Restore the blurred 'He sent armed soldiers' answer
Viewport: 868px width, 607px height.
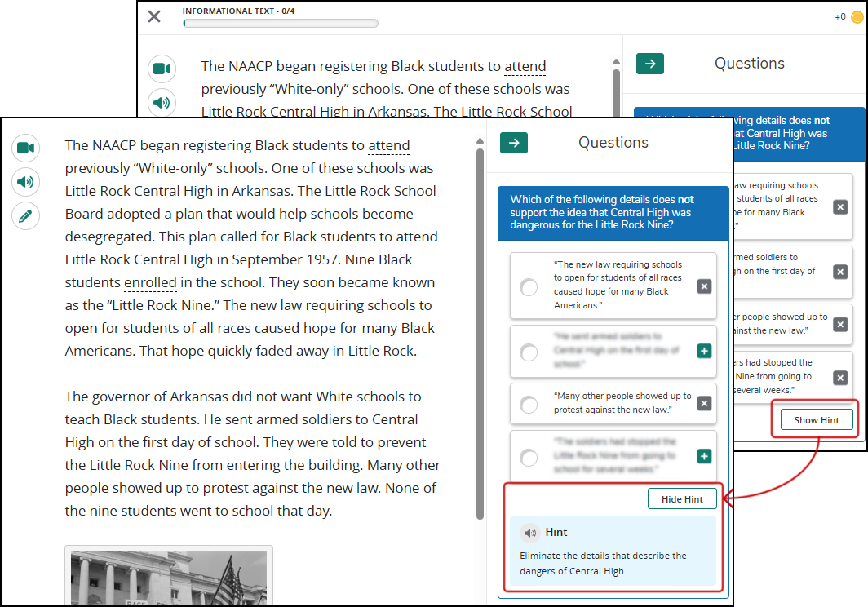coord(704,351)
